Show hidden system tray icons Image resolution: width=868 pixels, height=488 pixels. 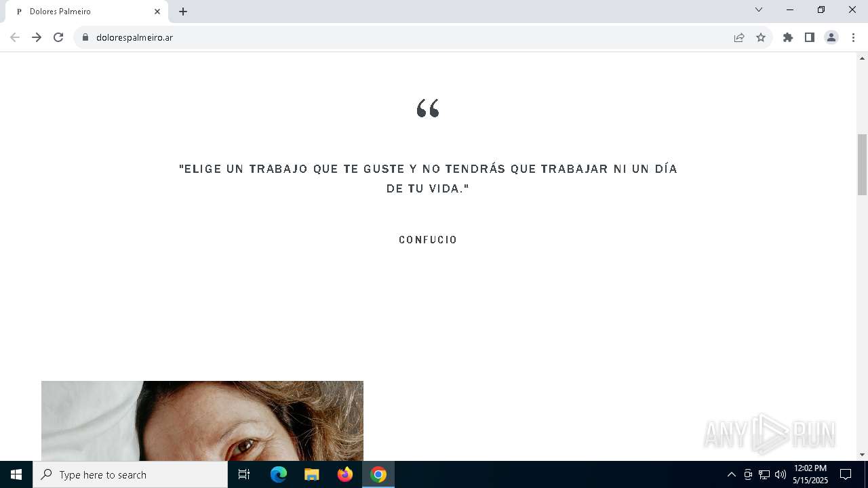731,474
